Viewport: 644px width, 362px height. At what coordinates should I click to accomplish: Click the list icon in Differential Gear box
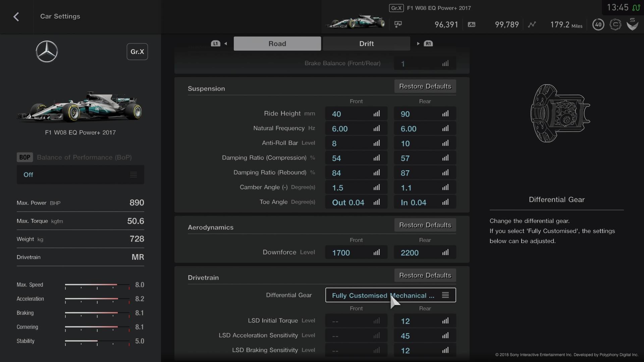coord(445,295)
